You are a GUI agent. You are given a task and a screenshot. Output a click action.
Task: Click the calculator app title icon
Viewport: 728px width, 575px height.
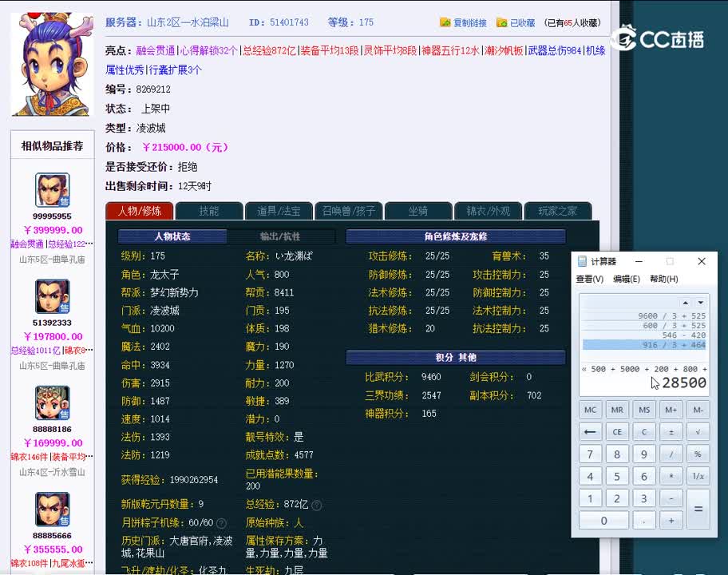[582, 261]
